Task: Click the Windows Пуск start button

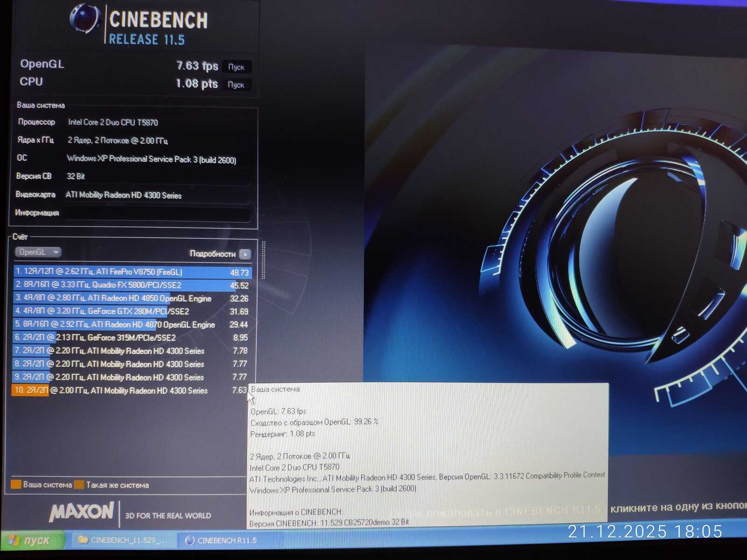Action: coord(32,540)
